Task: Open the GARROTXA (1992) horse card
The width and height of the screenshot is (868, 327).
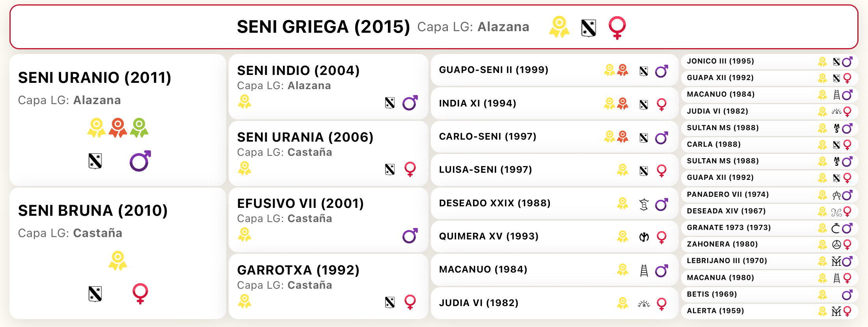Action: pos(328,286)
